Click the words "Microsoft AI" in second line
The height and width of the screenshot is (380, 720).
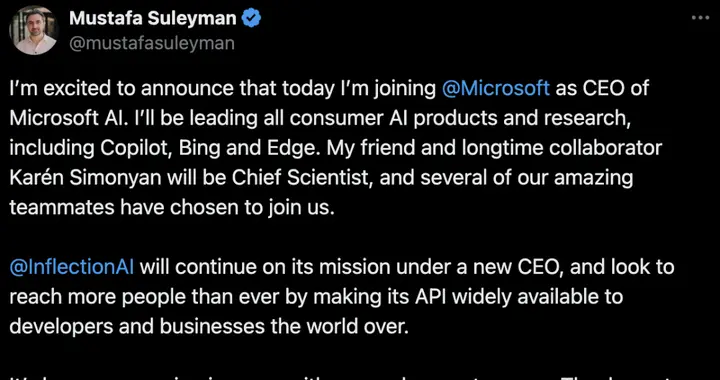(67, 118)
